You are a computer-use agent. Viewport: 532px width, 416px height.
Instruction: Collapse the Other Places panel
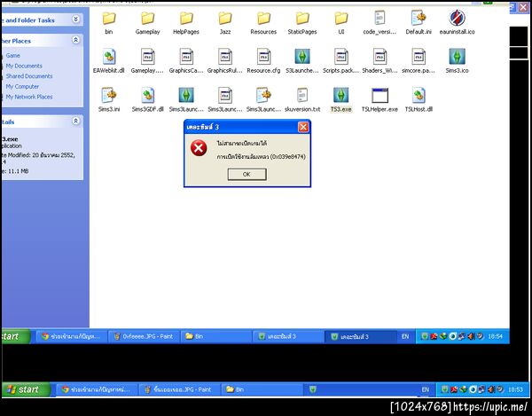[76, 40]
